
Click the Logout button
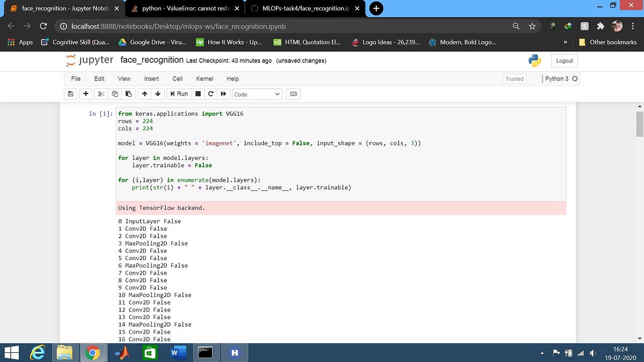click(564, 61)
